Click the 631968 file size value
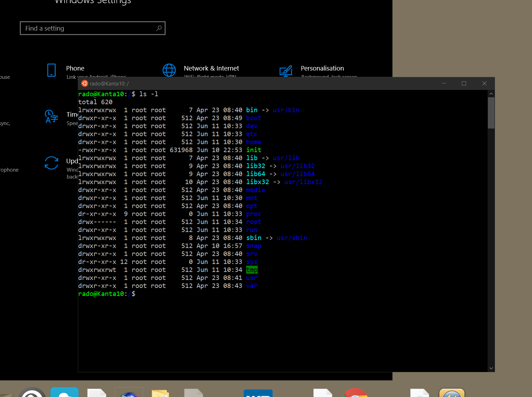The image size is (532, 397). (x=181, y=150)
